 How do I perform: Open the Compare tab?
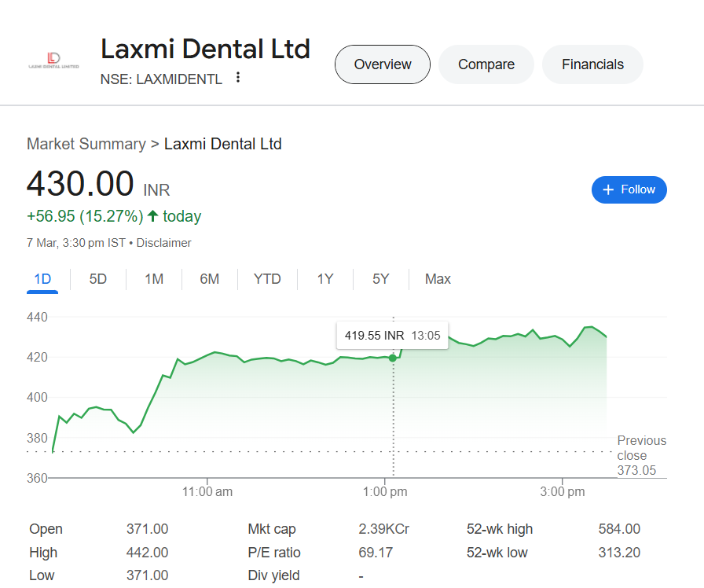pos(486,64)
